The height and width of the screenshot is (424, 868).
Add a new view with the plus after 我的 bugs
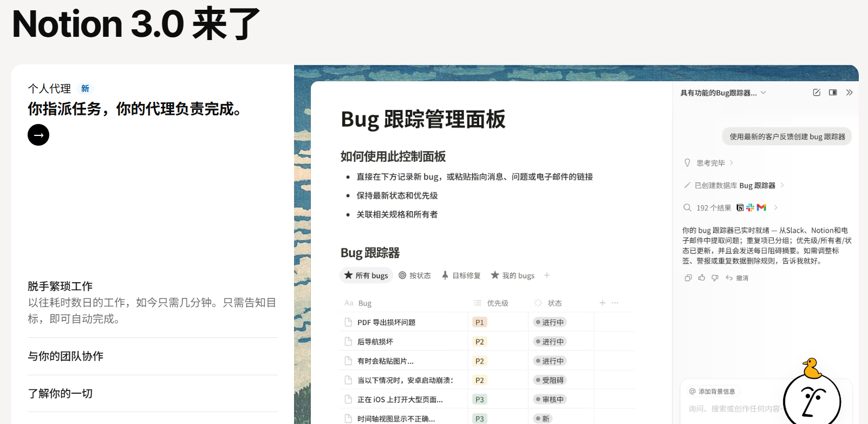tap(547, 275)
